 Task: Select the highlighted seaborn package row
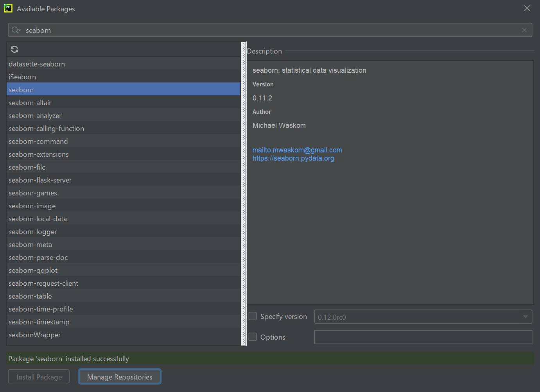(x=123, y=89)
